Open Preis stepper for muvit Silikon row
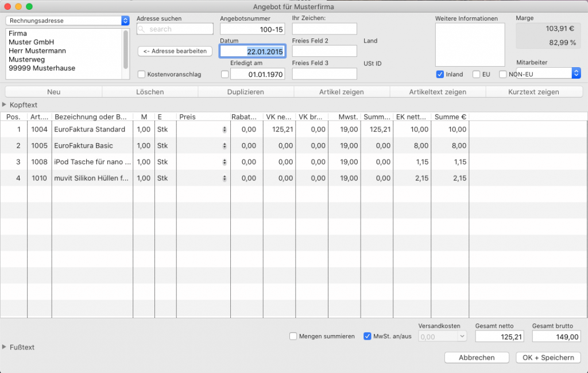Viewport: 588px width, 373px height. click(x=225, y=178)
